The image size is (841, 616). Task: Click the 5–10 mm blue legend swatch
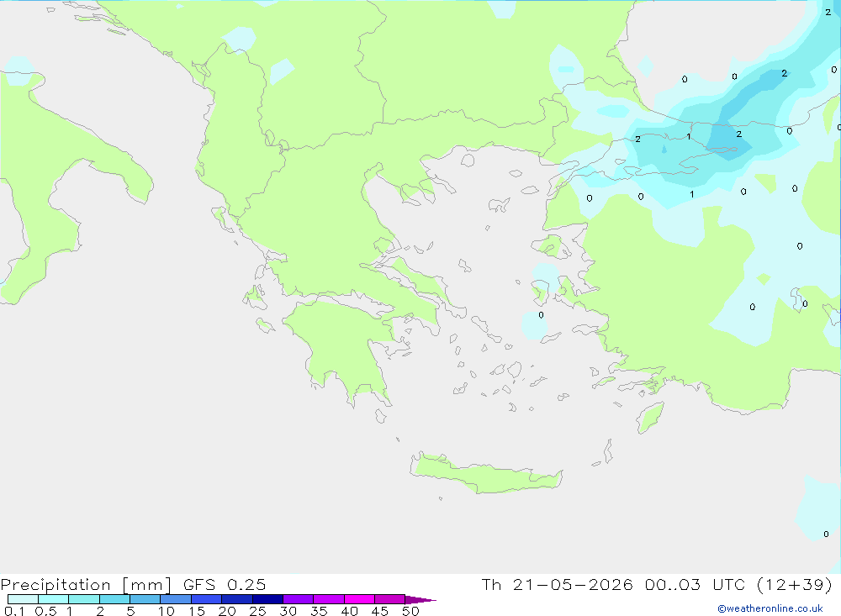click(145, 599)
